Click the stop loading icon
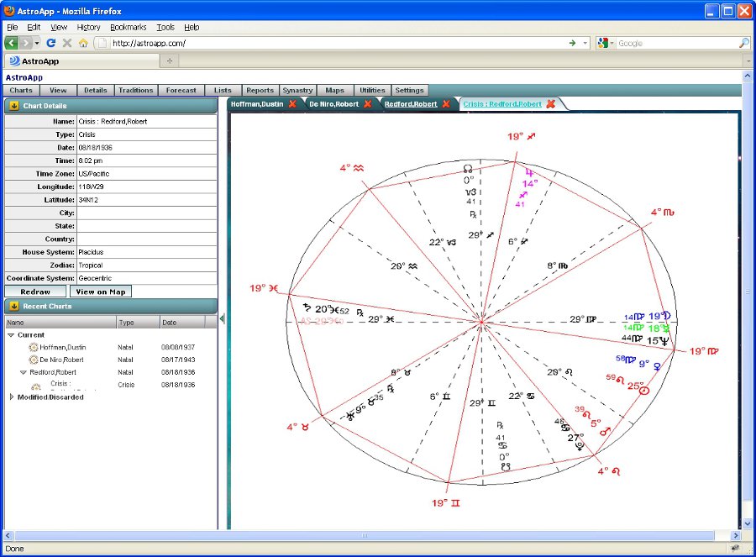 (x=67, y=43)
